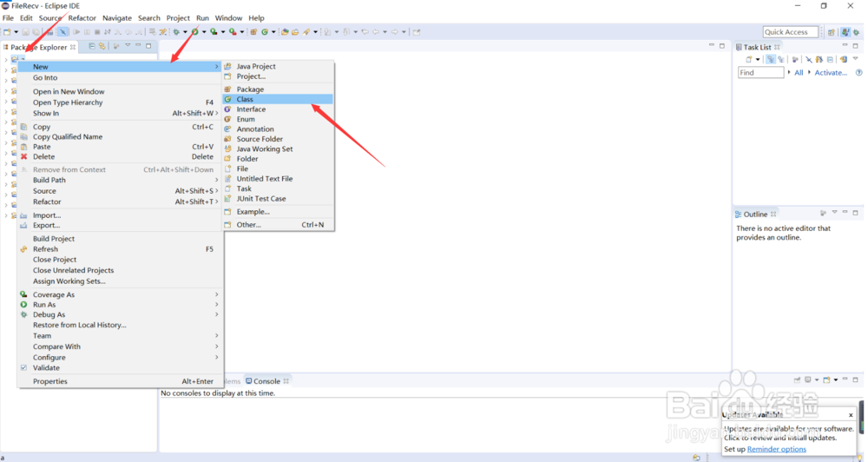
Task: Click the Quick Access search field
Action: (x=790, y=32)
